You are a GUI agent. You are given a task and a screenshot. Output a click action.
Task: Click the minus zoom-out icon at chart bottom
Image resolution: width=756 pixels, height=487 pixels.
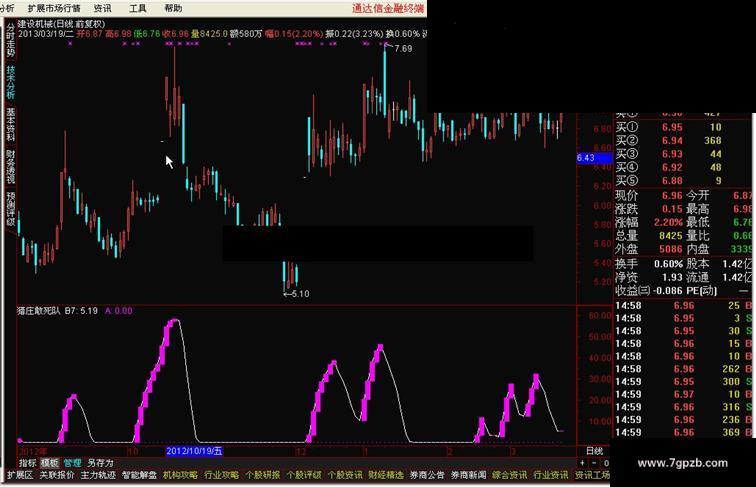pyautogui.click(x=594, y=463)
